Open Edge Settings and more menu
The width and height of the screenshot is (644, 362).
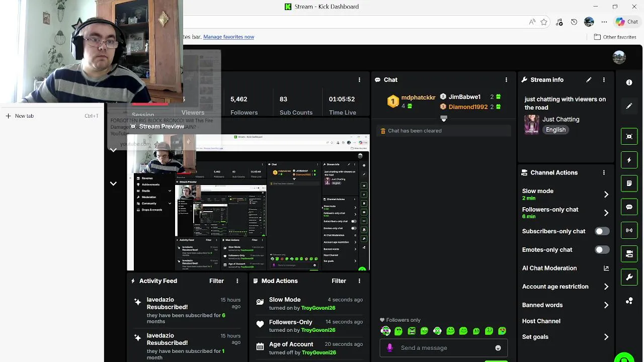(x=604, y=22)
